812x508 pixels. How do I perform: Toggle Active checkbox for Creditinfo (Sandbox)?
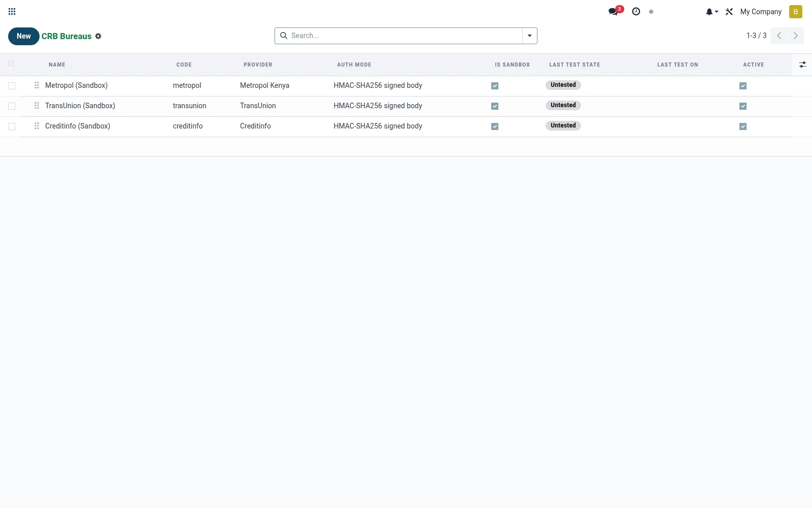click(x=743, y=126)
